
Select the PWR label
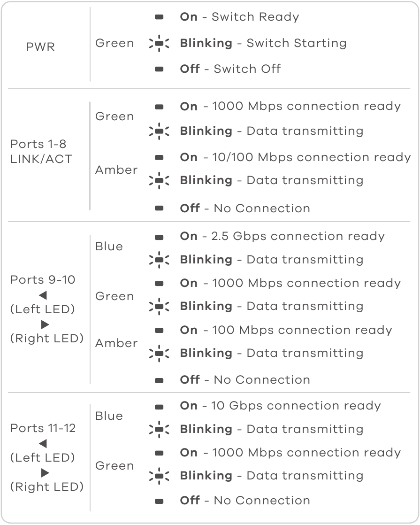point(40,47)
